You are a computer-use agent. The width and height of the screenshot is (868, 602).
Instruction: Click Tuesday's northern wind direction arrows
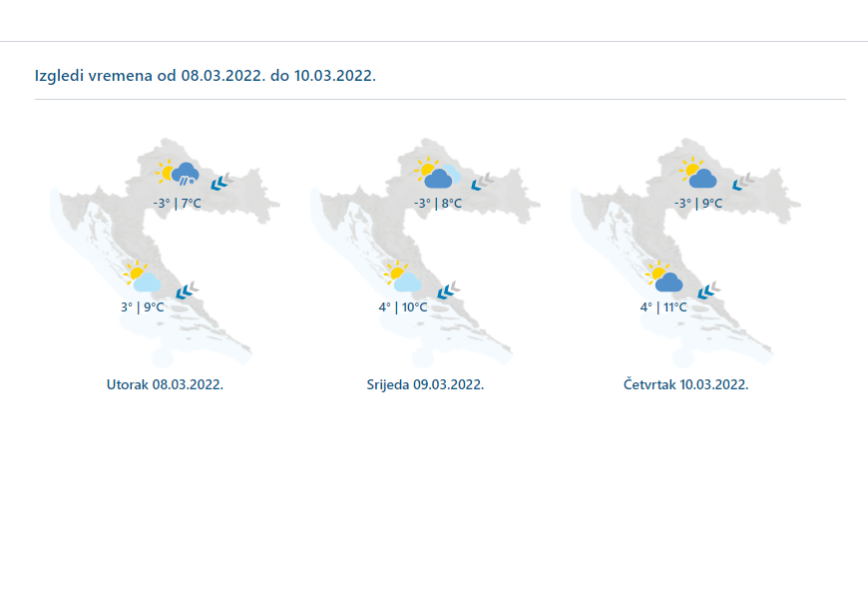point(220,182)
